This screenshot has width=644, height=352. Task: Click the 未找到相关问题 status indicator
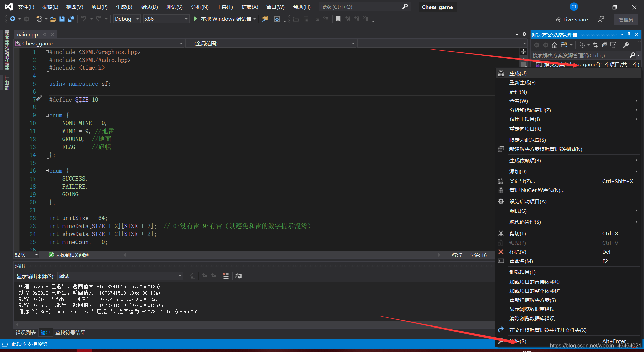(69, 255)
